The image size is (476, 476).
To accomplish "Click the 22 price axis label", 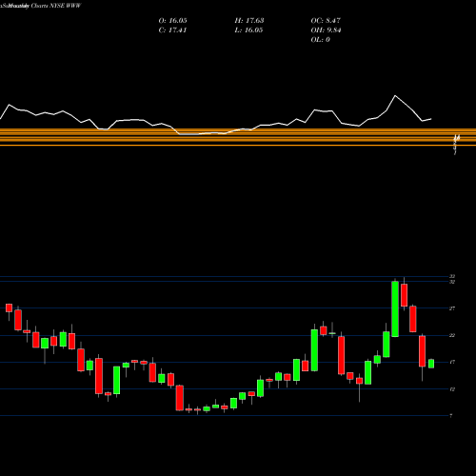I will pyautogui.click(x=452, y=335).
